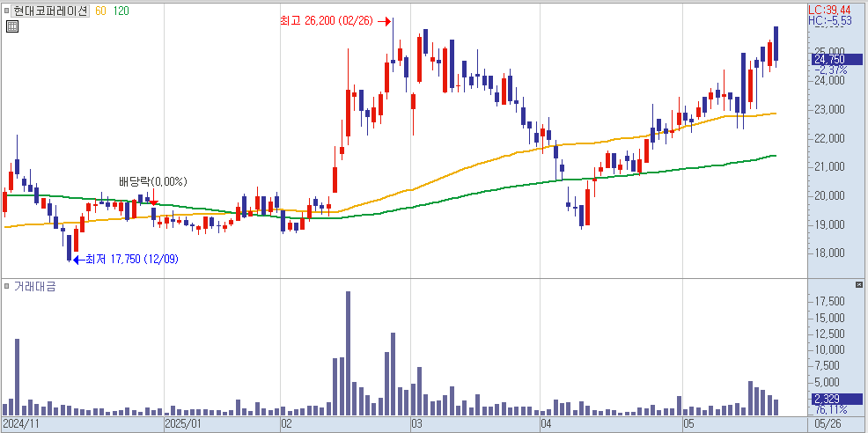Click the 18,000 price axis label

pos(828,253)
